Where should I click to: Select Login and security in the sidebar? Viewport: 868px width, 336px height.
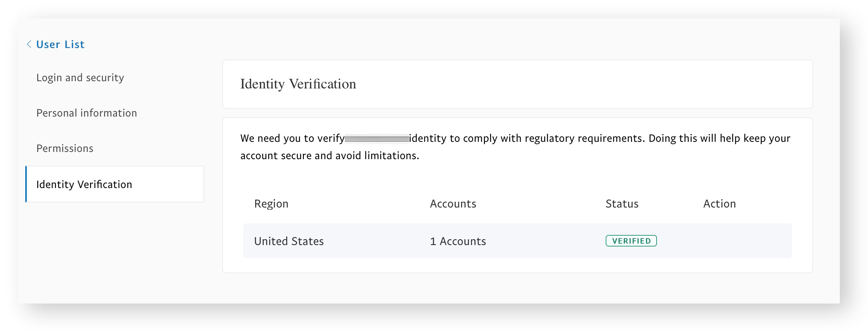[x=80, y=77]
